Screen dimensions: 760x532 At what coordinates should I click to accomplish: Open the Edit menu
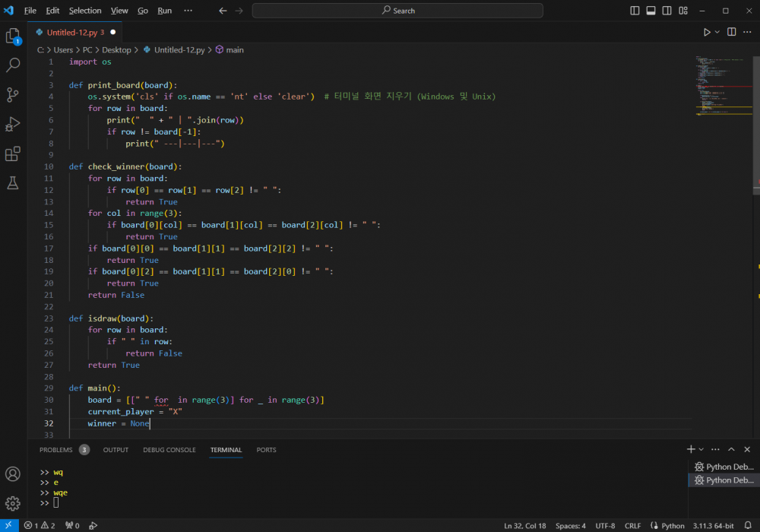(x=52, y=10)
